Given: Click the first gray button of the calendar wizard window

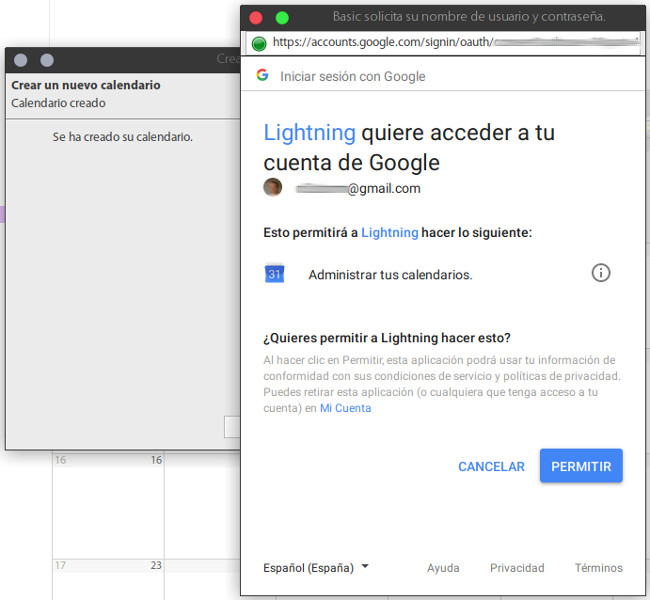Looking at the screenshot, I should click(21, 60).
